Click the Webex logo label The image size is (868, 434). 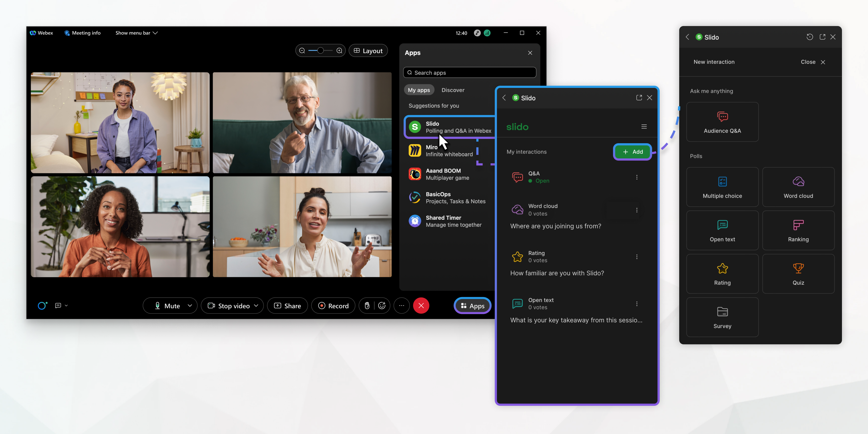click(42, 33)
